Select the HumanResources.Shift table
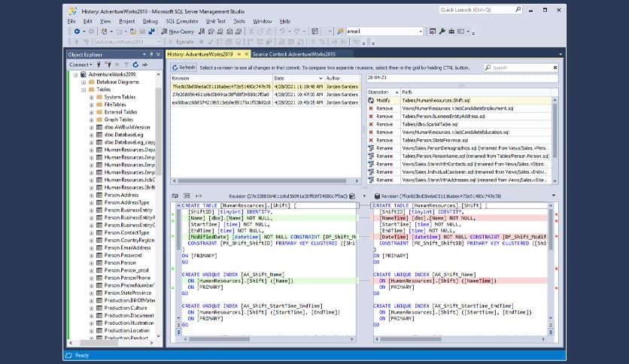The image size is (629, 364). tap(129, 187)
